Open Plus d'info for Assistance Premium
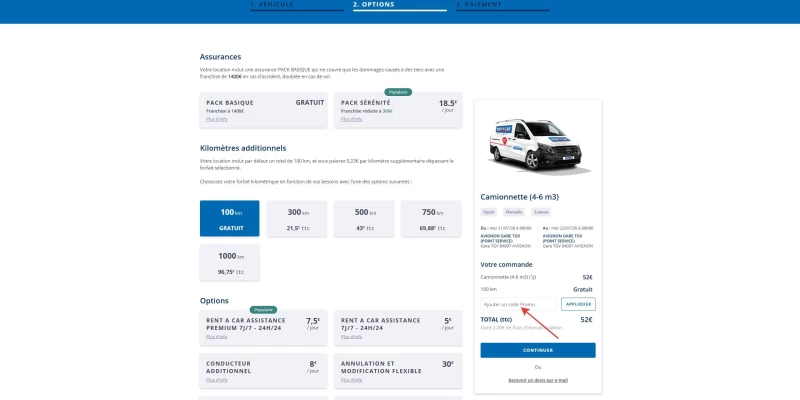The width and height of the screenshot is (800, 400). (217, 337)
